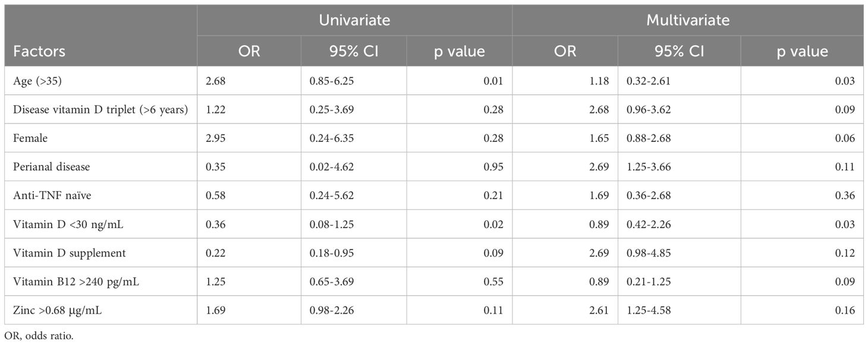Click the Univariate column group header

tap(354, 20)
